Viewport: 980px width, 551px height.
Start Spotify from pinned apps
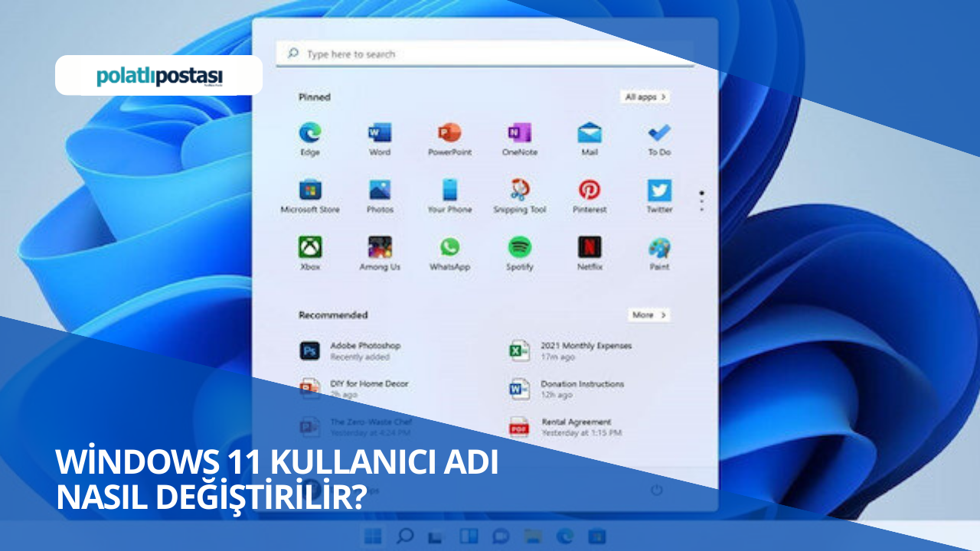pyautogui.click(x=520, y=248)
